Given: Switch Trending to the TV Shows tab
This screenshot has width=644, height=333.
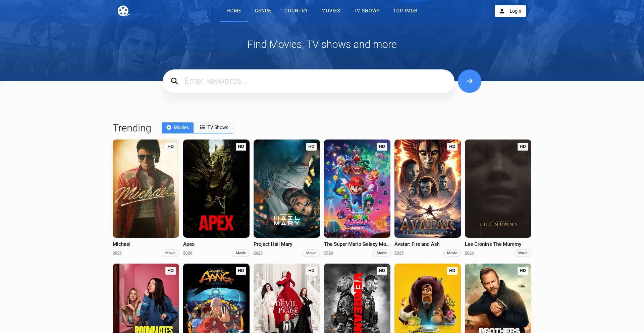Looking at the screenshot, I should click(214, 128).
